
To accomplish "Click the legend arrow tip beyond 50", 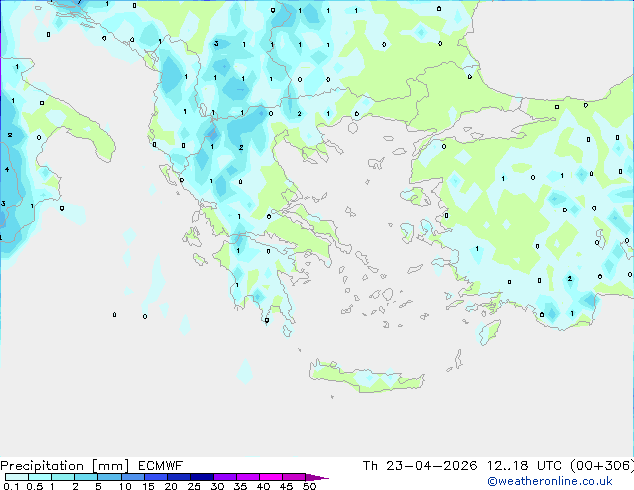I will pos(317,477).
